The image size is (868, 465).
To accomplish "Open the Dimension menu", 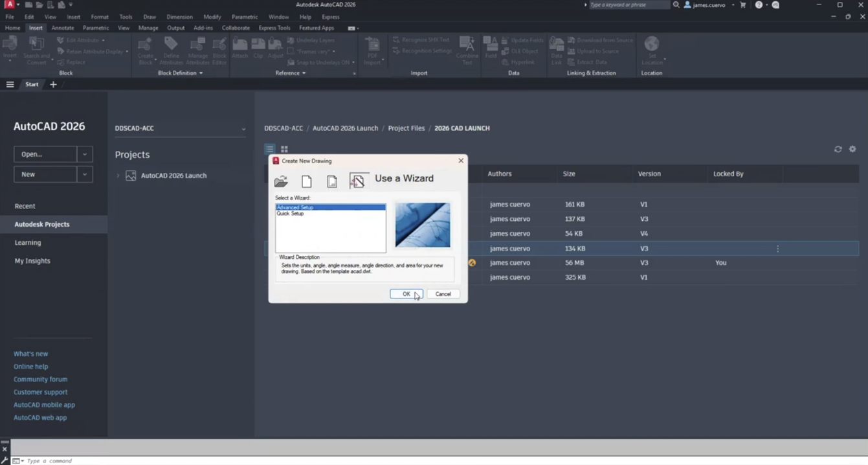I will pos(179,17).
